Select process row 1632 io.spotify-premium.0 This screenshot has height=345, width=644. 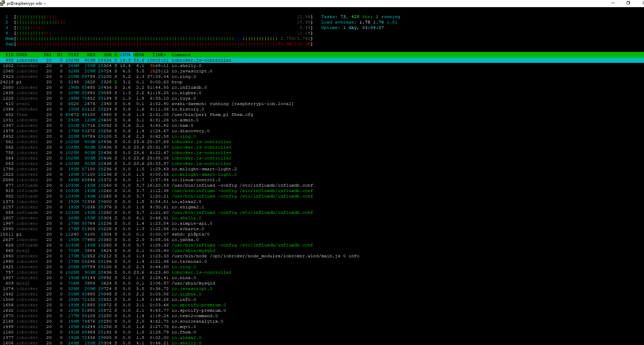click(322, 310)
